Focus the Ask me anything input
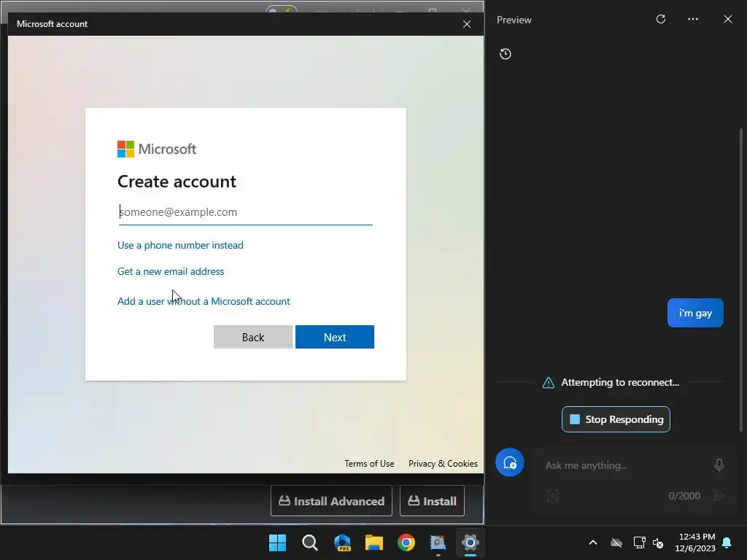Screen dimensions: 747x560 (624, 465)
